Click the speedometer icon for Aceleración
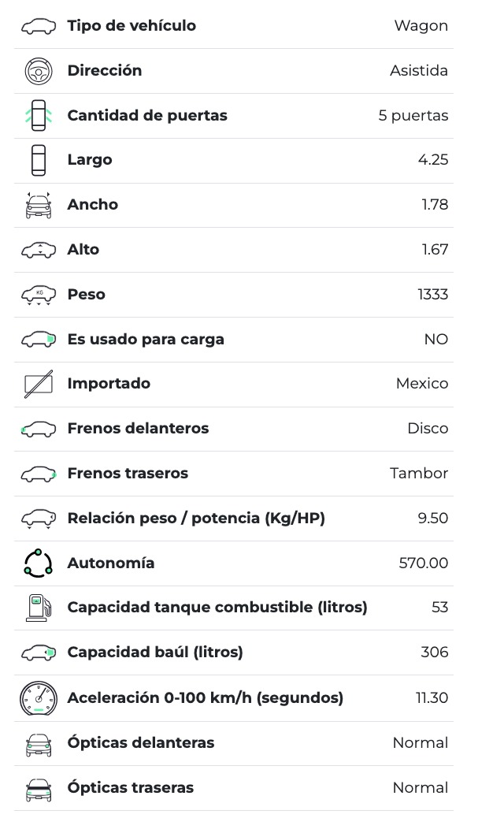Viewport: 504px width, 818px height. click(x=39, y=698)
